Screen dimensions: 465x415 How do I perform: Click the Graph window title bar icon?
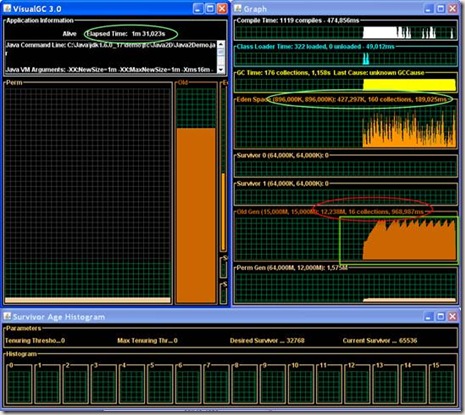[238, 8]
